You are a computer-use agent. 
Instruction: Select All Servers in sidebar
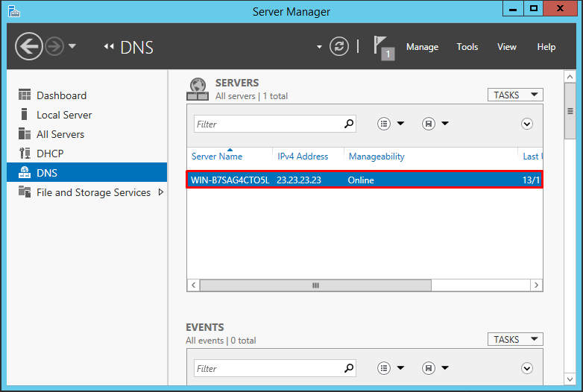(x=87, y=134)
